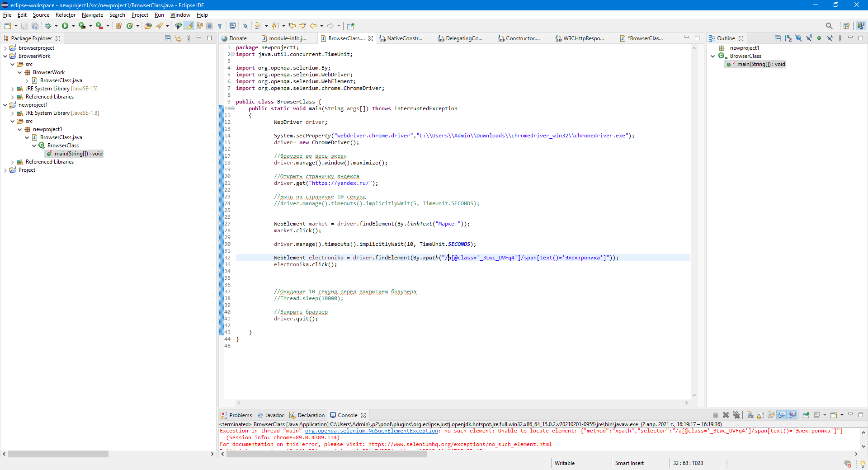Open Package Explorer View Menu dots
This screenshot has height=470, width=868.
point(189,38)
